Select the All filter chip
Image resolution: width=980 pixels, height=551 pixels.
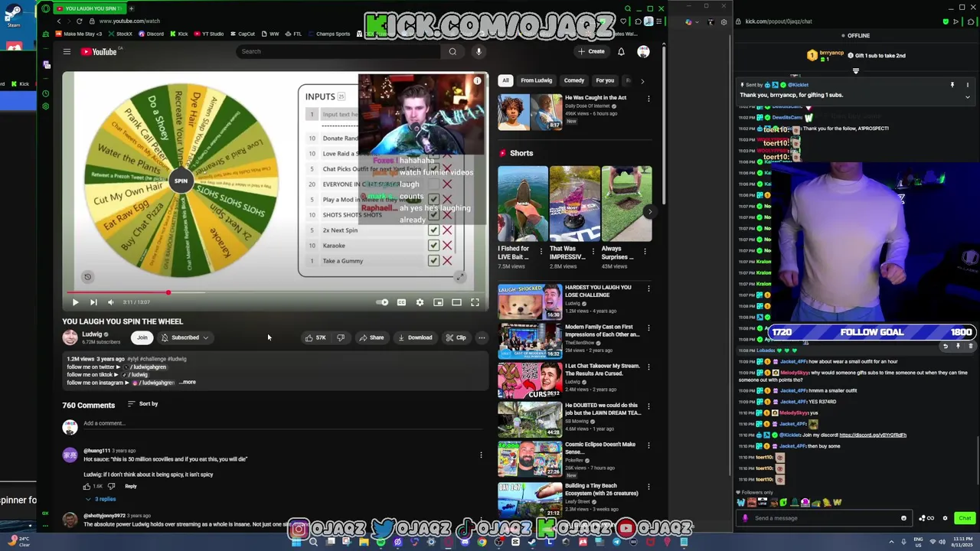[x=505, y=80]
